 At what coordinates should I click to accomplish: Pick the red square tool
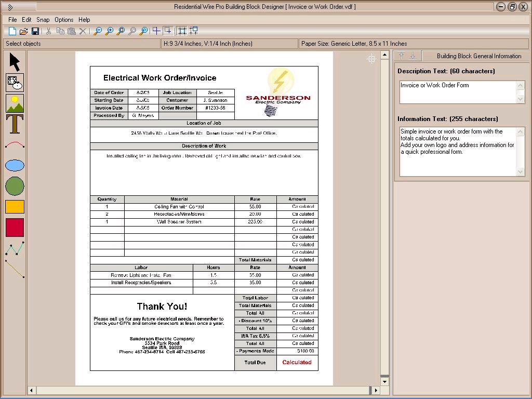[x=15, y=228]
